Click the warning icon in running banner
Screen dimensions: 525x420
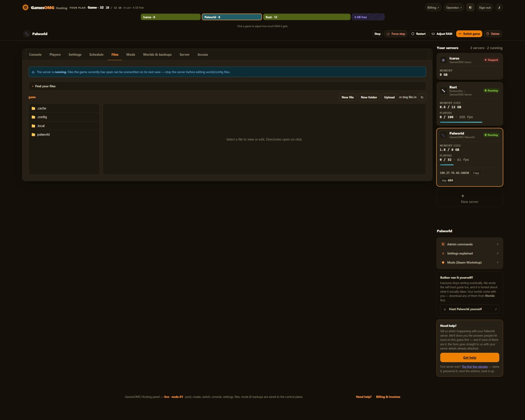33,72
